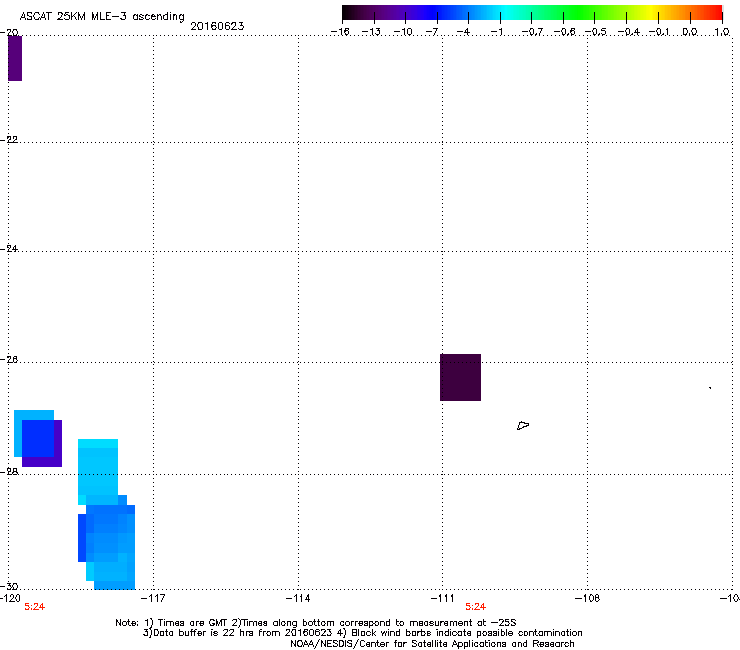This screenshot has width=740, height=650.
Task: Click the 1.0 color scale label
Action: pyautogui.click(x=722, y=32)
